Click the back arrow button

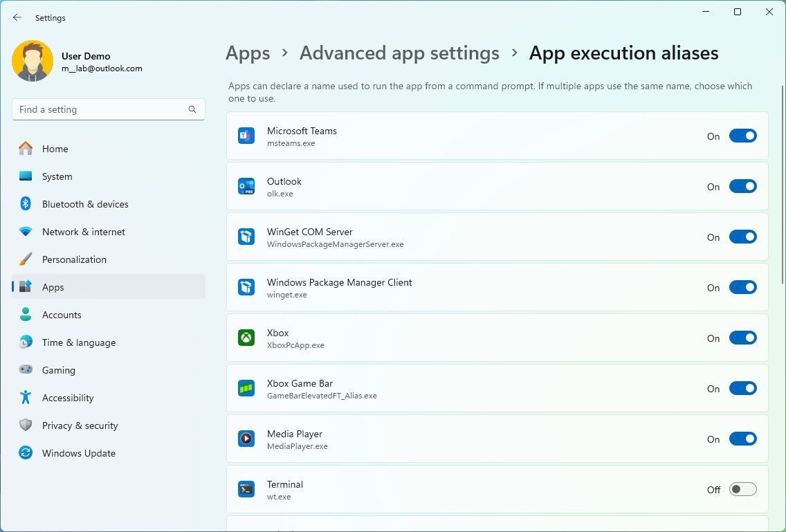pyautogui.click(x=17, y=17)
